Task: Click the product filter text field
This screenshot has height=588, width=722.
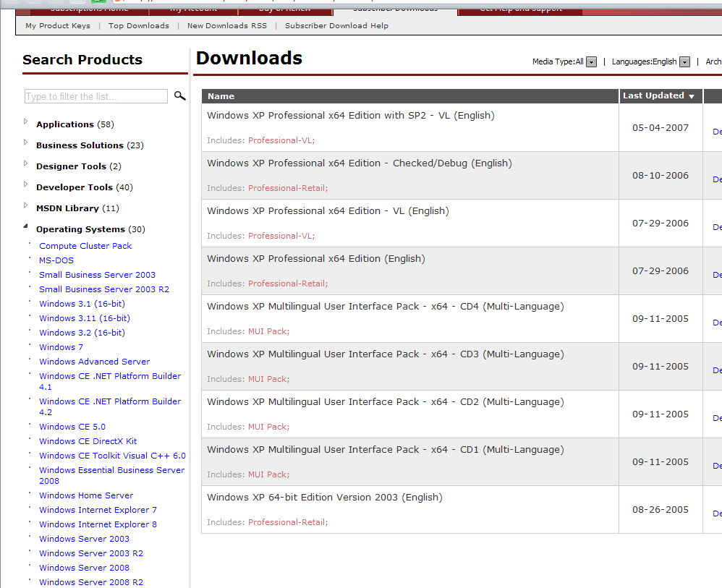Action: click(96, 96)
